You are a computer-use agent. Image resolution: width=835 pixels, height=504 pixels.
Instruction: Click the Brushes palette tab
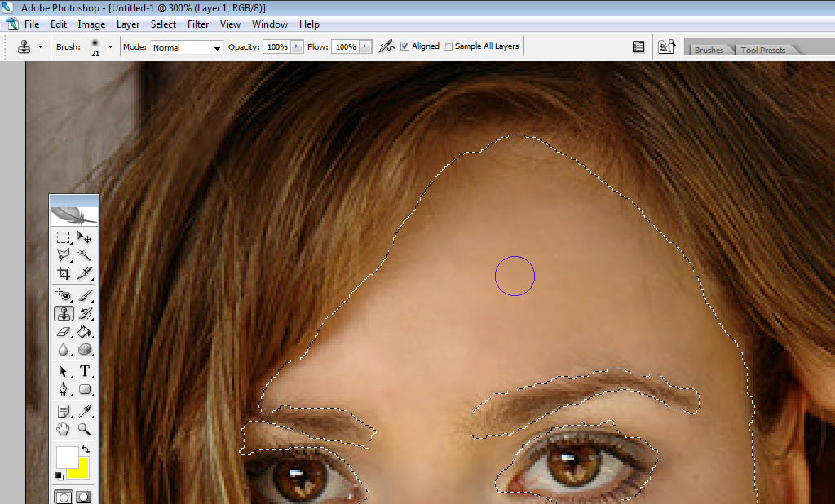709,50
